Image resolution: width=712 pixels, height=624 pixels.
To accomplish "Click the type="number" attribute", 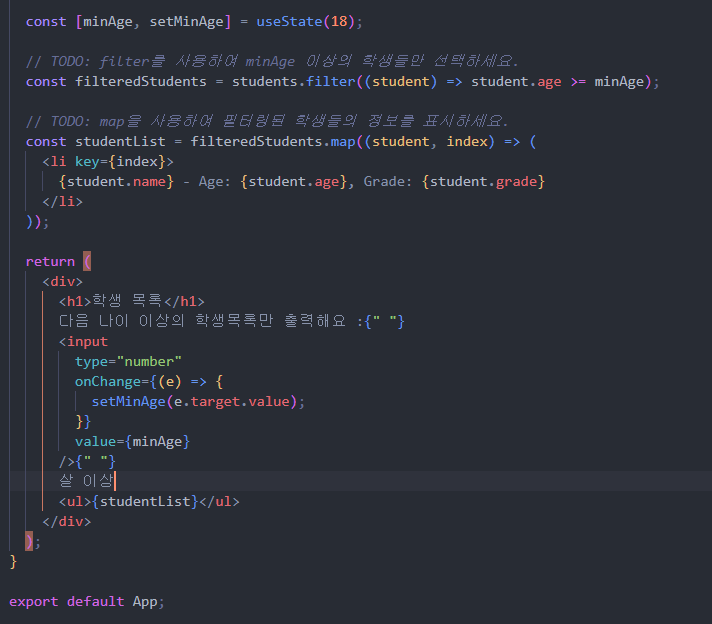I will (129, 362).
